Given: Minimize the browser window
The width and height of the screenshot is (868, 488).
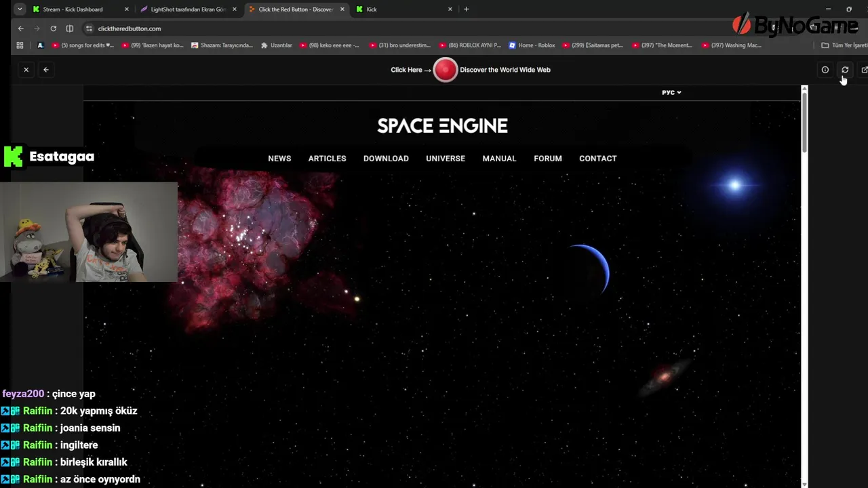Looking at the screenshot, I should 828,9.
